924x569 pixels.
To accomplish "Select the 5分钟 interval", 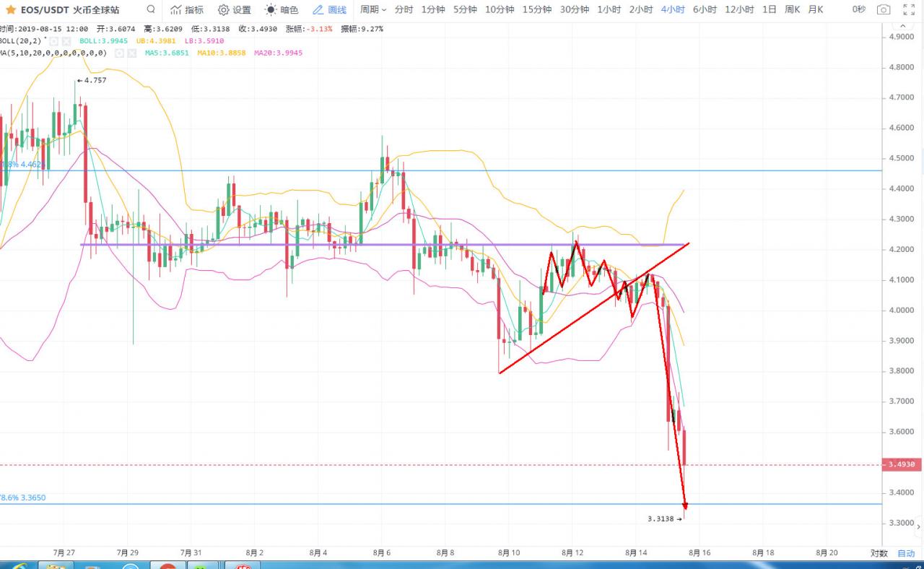I will click(x=466, y=9).
